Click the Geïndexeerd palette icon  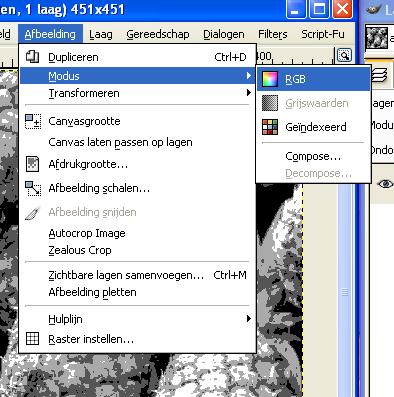(x=270, y=127)
